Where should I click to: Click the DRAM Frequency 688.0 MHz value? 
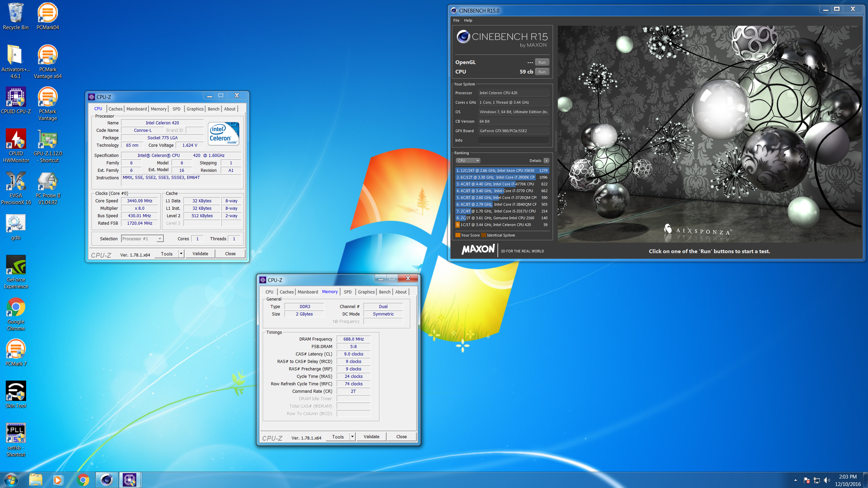[353, 339]
